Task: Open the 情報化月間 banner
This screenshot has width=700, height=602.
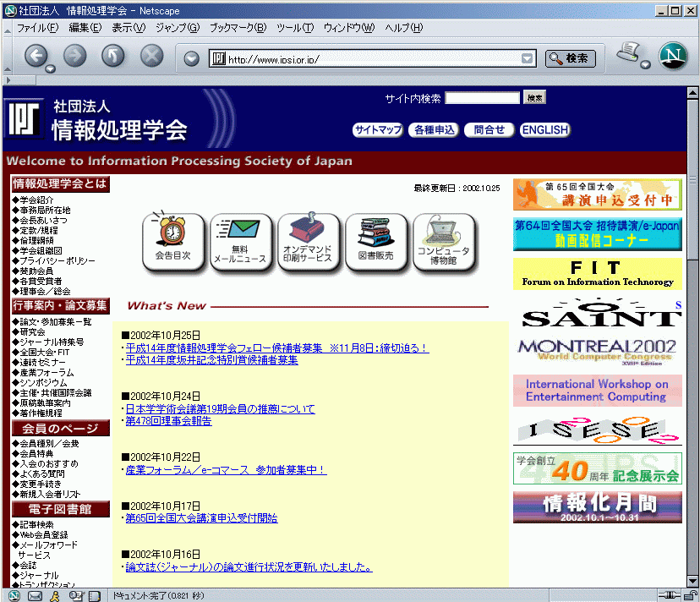Action: [598, 507]
